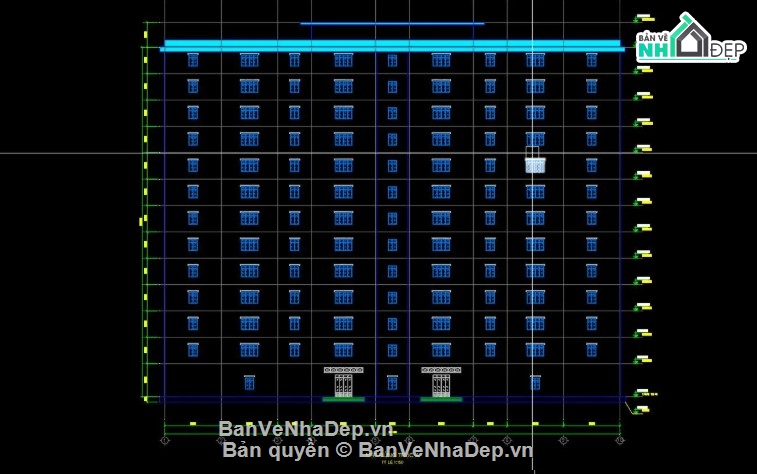Select the right entrance door on ground floor
Screen dimensions: 757x474
point(441,385)
